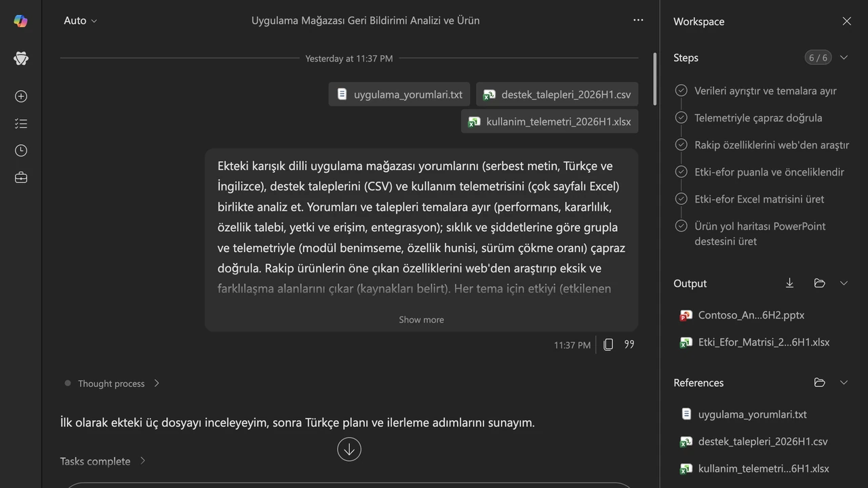Collapse the Steps section chevron
This screenshot has width=868, height=488.
pyautogui.click(x=844, y=58)
